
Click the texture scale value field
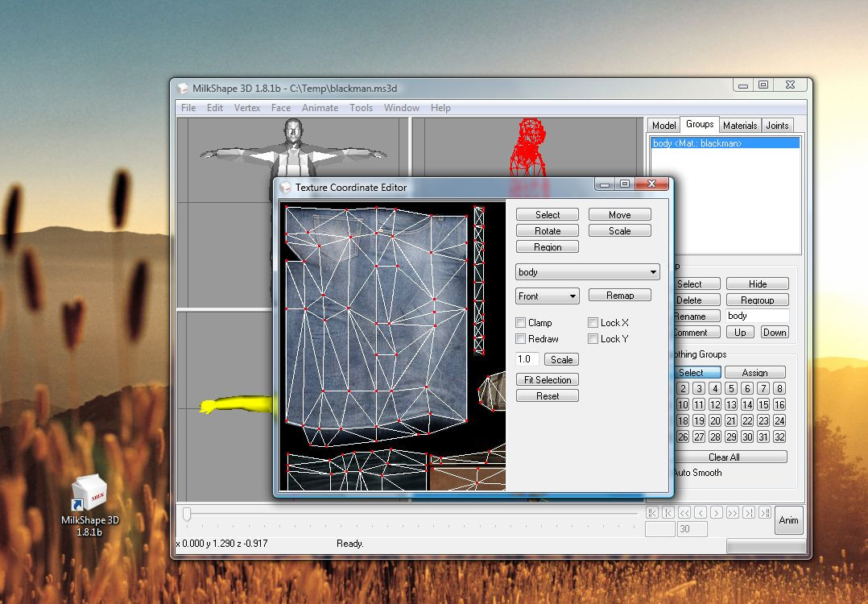(527, 360)
